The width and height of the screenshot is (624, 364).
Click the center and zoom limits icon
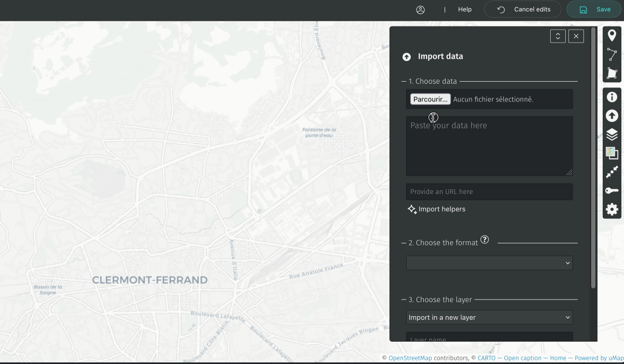pyautogui.click(x=612, y=172)
